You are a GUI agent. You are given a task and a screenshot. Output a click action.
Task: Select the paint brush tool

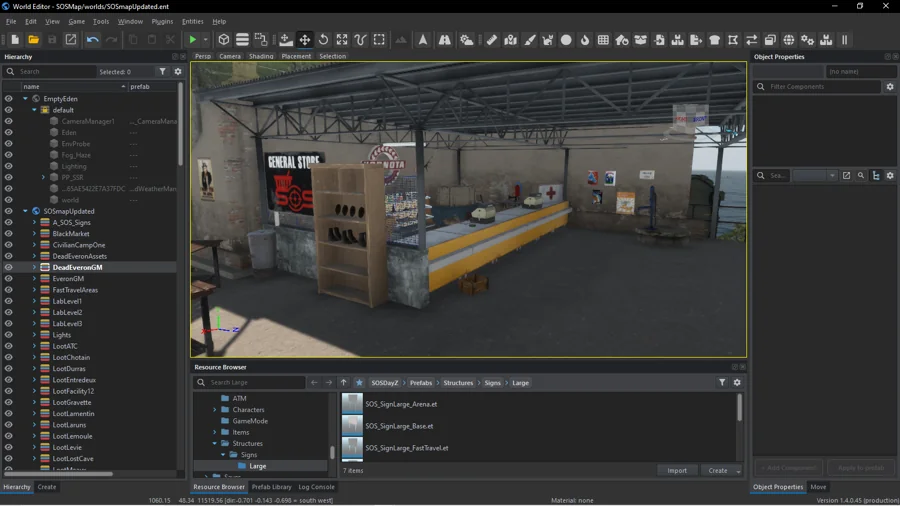(529, 40)
